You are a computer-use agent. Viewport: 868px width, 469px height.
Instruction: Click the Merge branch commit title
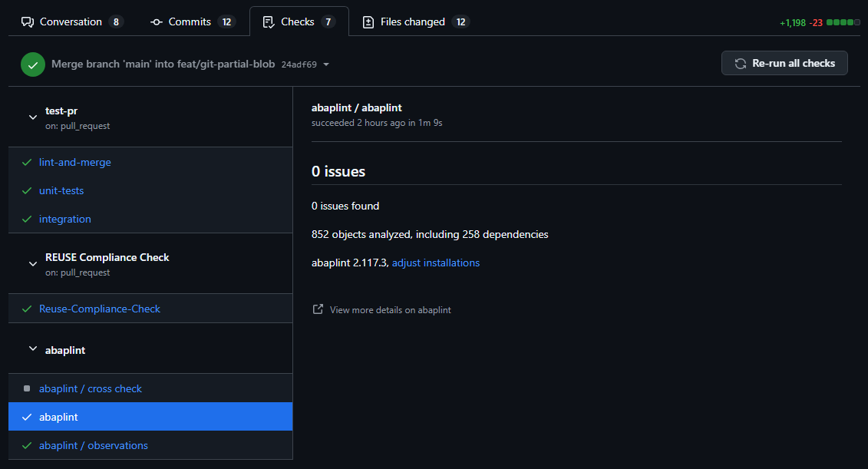point(163,64)
